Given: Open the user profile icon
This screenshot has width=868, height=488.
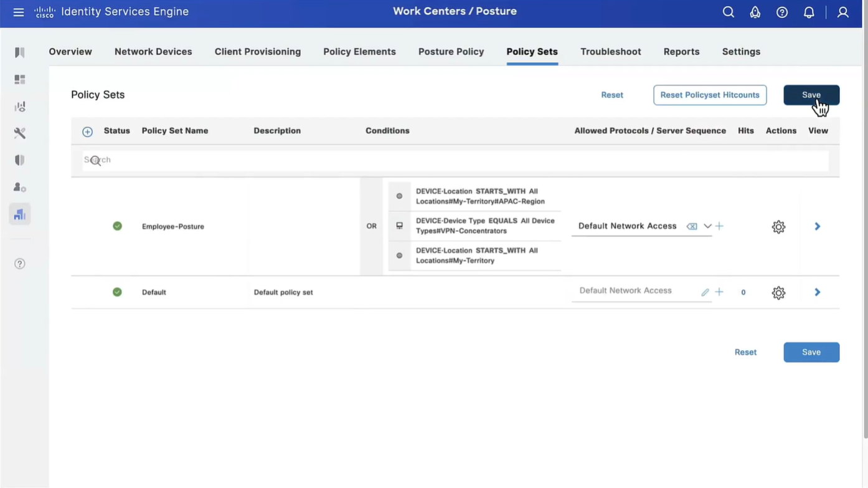Looking at the screenshot, I should (842, 12).
